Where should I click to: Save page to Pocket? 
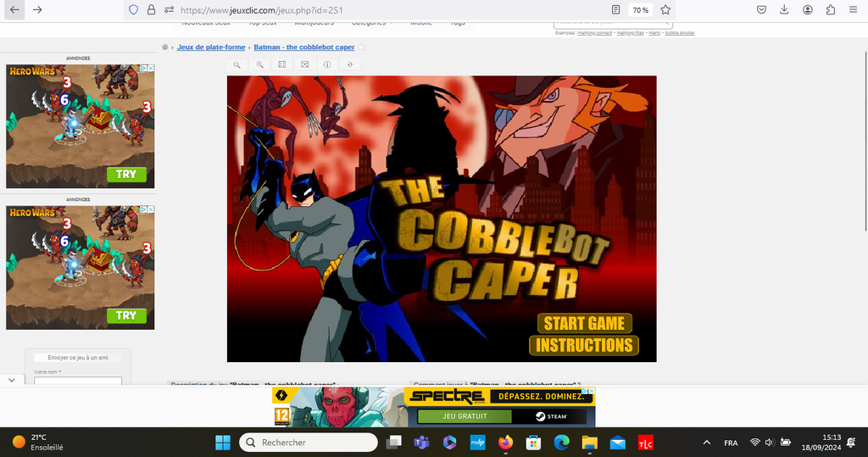(762, 10)
